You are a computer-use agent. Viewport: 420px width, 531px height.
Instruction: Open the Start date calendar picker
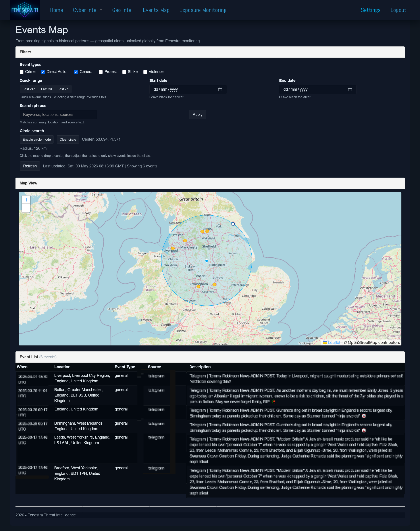(220, 89)
